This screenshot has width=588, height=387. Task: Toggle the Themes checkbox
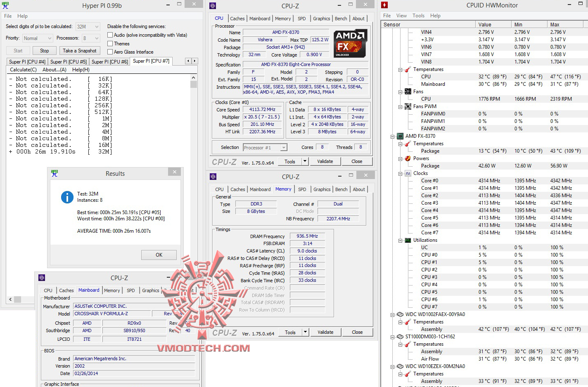pos(110,43)
